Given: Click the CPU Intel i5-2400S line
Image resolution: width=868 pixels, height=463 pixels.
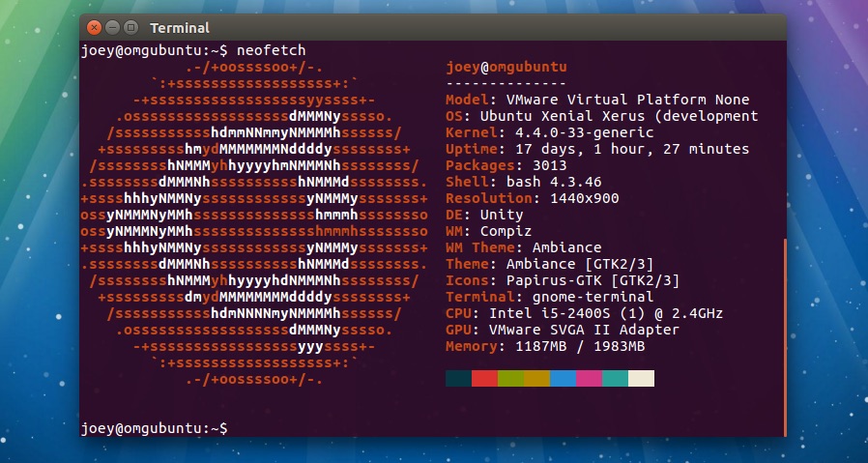Looking at the screenshot, I should click(x=584, y=313).
